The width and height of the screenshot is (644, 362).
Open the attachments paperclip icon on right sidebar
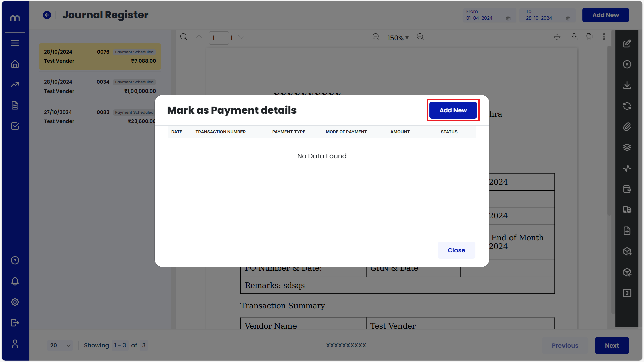[x=627, y=127]
